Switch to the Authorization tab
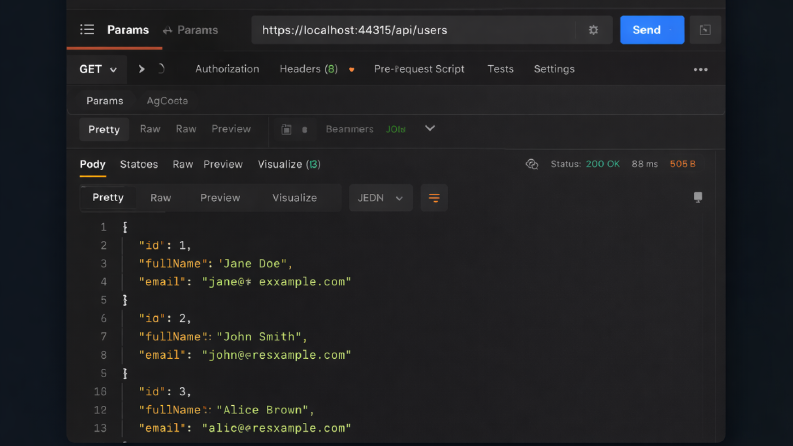This screenshot has height=446, width=793. click(227, 69)
